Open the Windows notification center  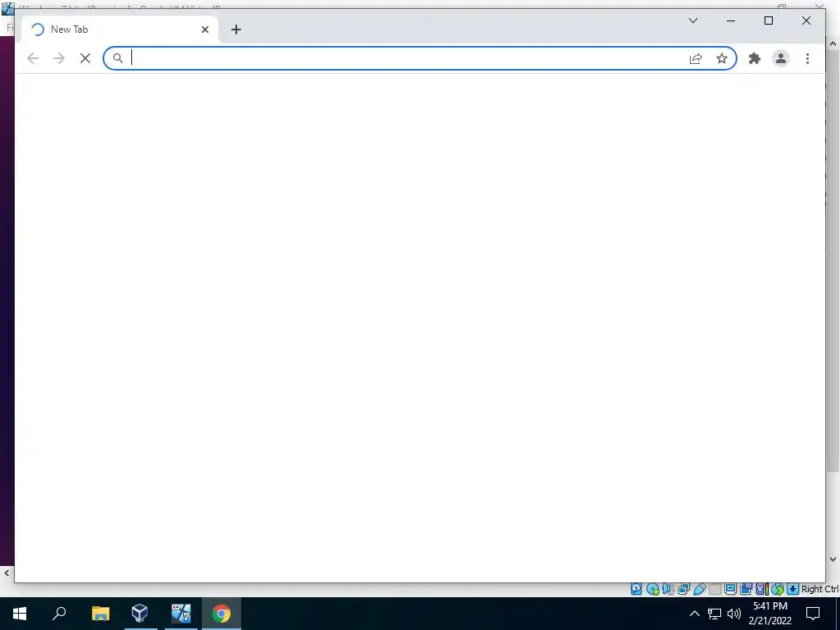point(813,614)
